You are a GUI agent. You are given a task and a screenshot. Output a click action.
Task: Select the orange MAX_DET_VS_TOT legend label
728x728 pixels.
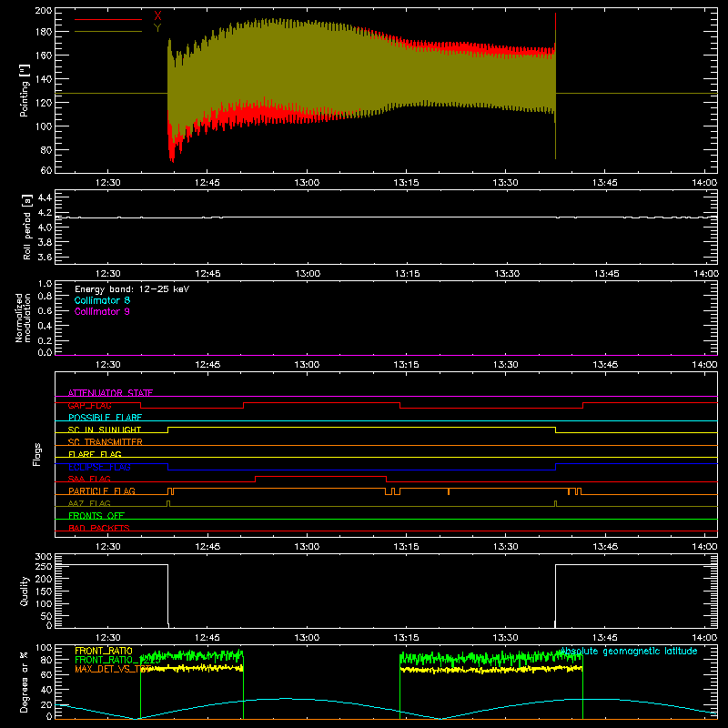(113, 669)
